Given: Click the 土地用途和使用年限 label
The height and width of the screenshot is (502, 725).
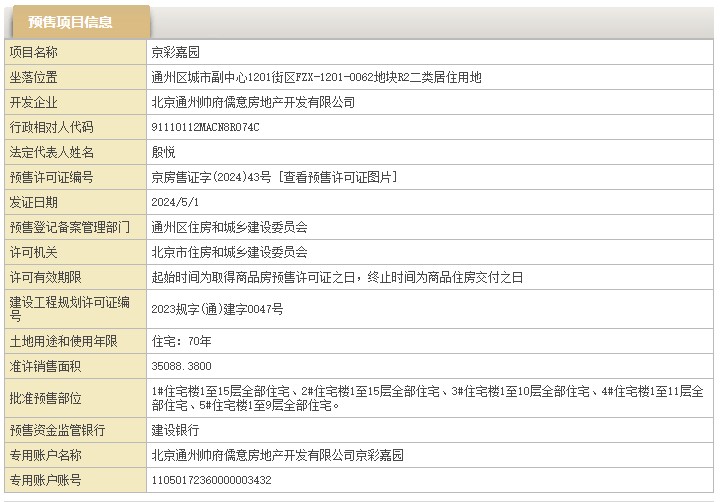Looking at the screenshot, I should (63, 341).
